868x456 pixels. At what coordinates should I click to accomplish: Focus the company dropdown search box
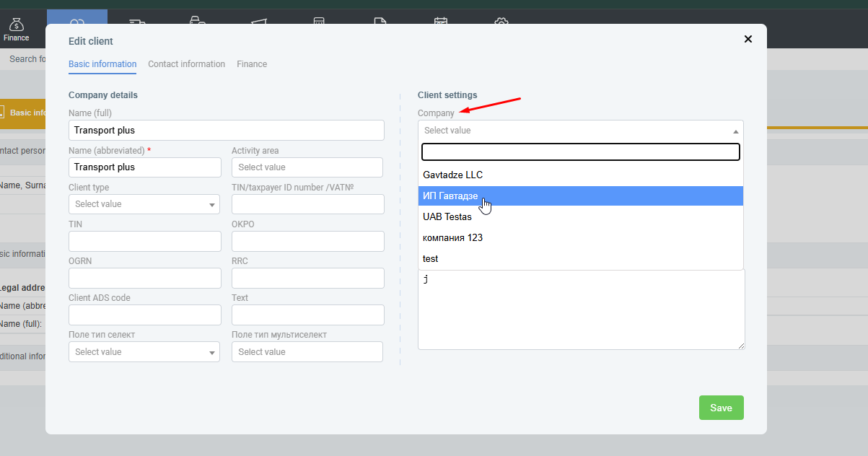pyautogui.click(x=580, y=152)
